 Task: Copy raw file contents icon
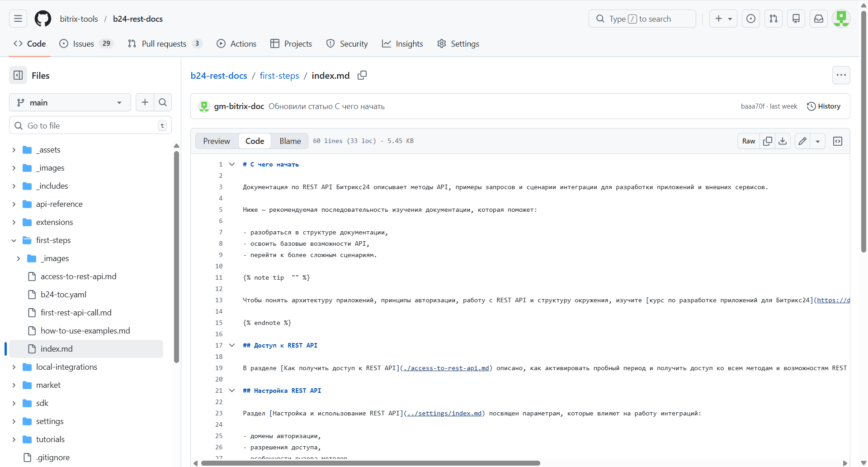coord(768,141)
